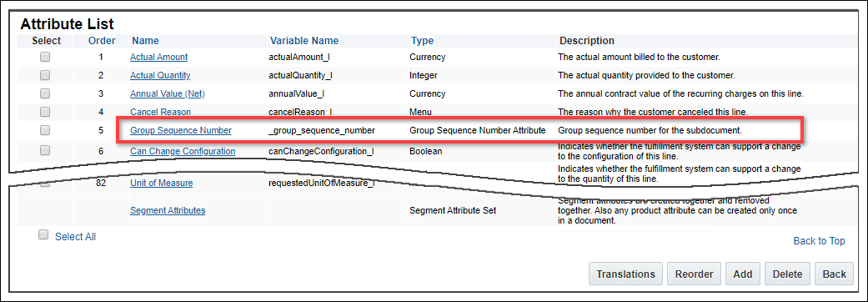Click the Attribute List heading
Image resolution: width=868 pixels, height=302 pixels.
point(67,24)
